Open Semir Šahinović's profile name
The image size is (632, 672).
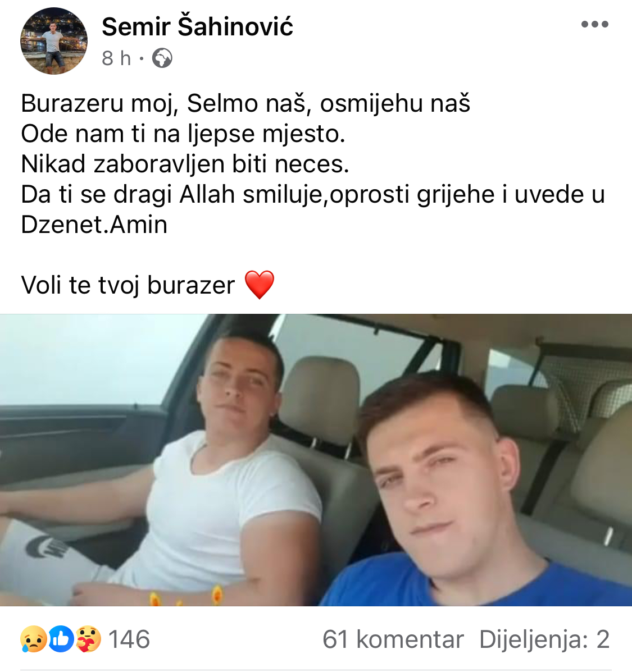coord(198,26)
